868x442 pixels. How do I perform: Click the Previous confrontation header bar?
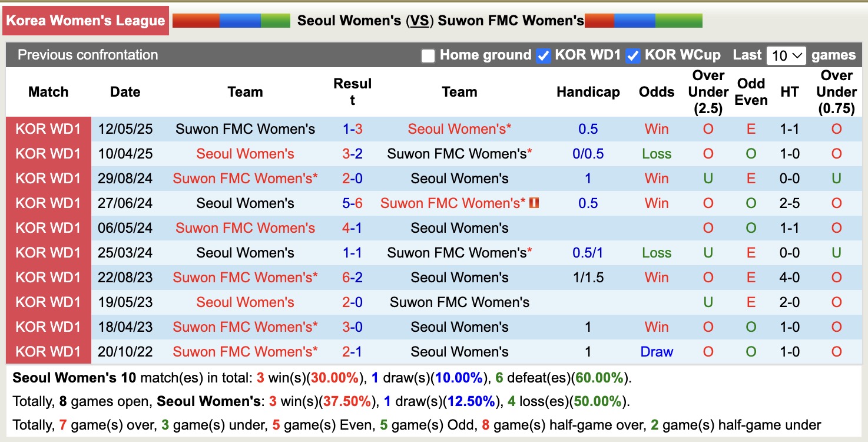pos(87,55)
